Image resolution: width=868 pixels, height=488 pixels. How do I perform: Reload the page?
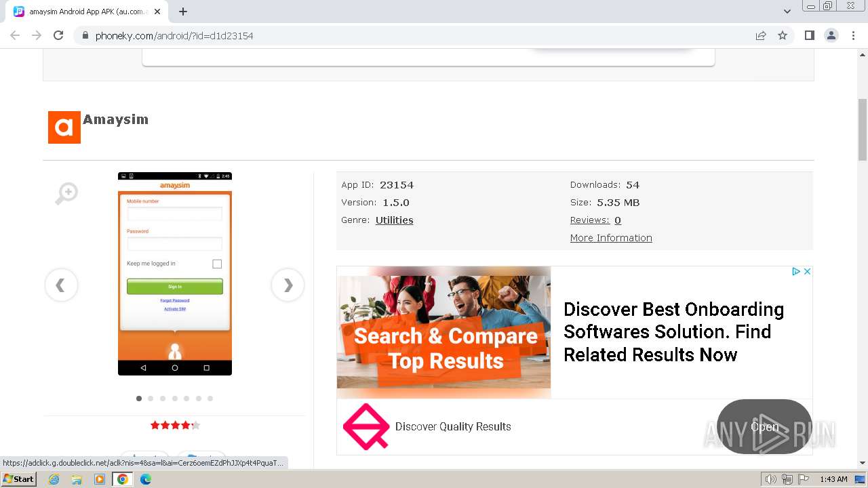click(58, 35)
